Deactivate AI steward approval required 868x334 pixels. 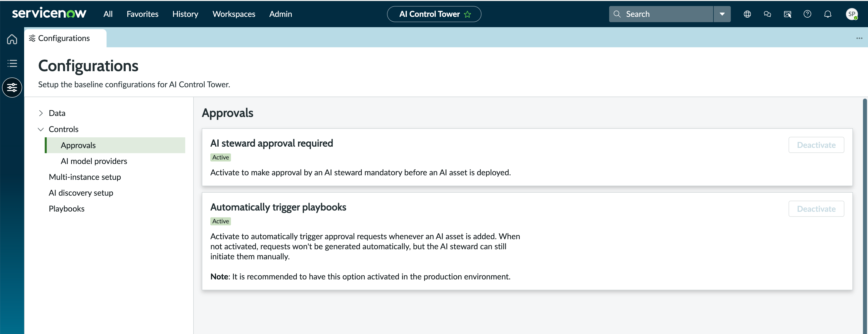pos(816,145)
